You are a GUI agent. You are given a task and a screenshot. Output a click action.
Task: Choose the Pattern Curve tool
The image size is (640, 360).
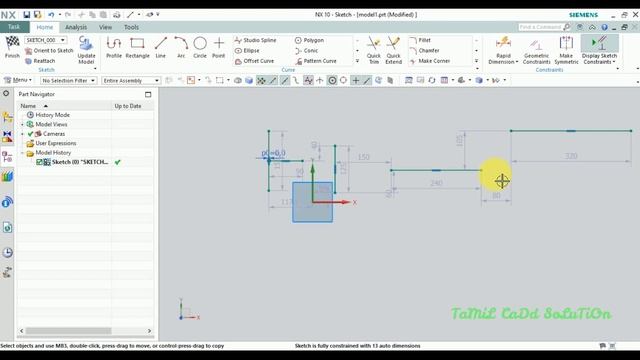[316, 61]
